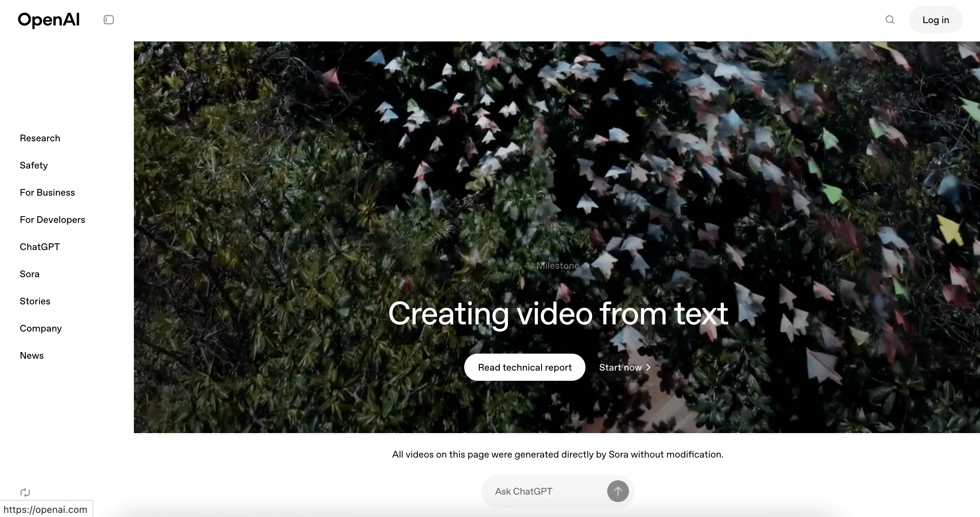Select ChatGPT in the sidebar
Screen dimensions: 980x517
coord(39,247)
